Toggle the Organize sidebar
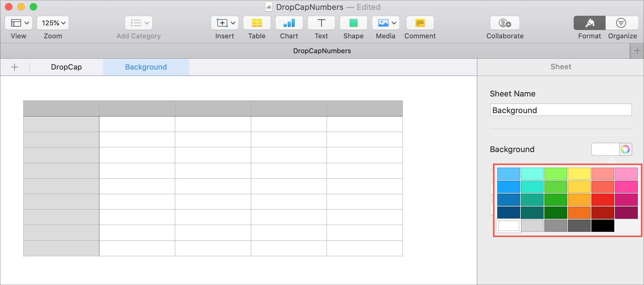Viewport: 644px width, 285px height. click(x=622, y=23)
